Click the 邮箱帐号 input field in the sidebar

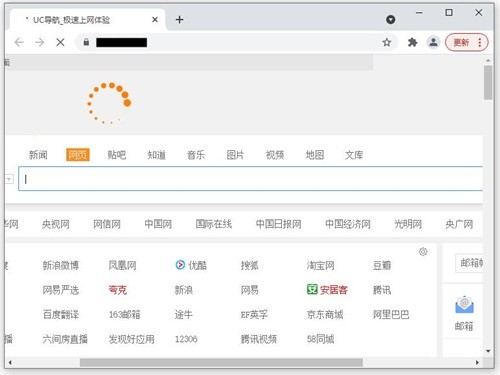pyautogui.click(x=469, y=263)
